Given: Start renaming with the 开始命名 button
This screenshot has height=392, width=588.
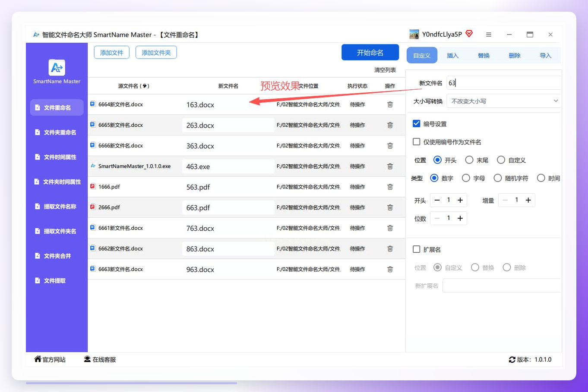Looking at the screenshot, I should click(x=370, y=53).
